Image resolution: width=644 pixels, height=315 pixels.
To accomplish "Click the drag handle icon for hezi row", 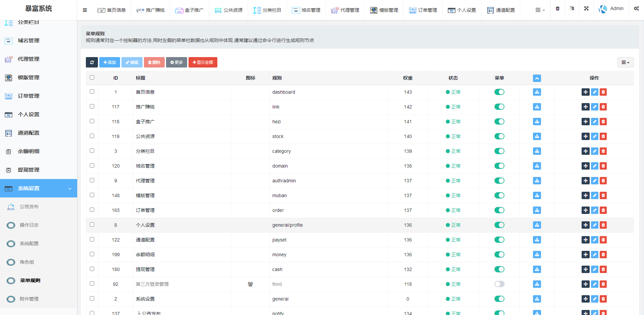I will [585, 122].
